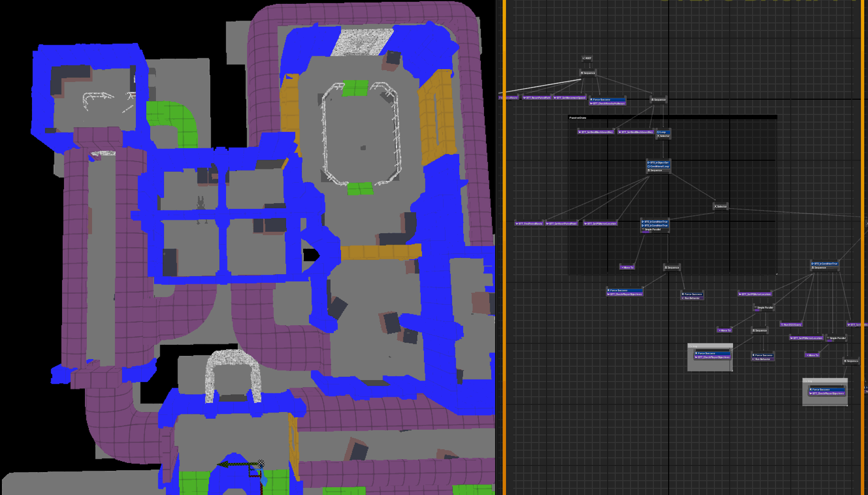Click the Loop decorator icon
Image resolution: width=868 pixels, height=495 pixels.
click(x=658, y=132)
